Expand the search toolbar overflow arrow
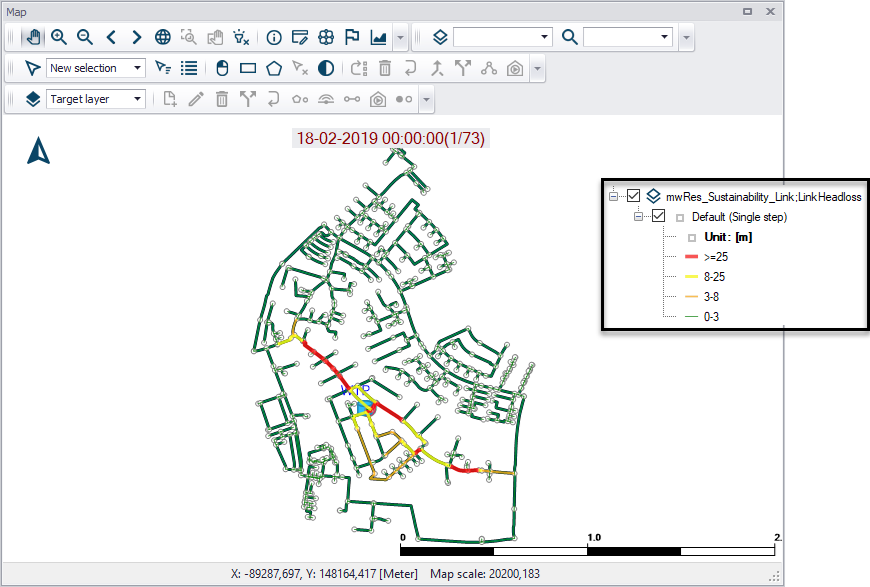Screen dimensions: 870x587 [x=686, y=38]
